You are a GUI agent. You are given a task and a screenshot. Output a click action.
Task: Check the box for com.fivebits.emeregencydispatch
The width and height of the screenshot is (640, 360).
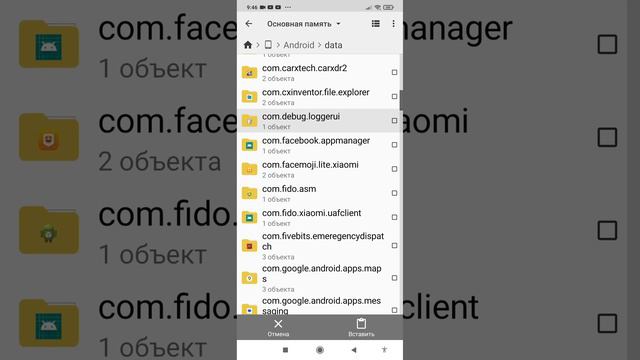pos(394,245)
